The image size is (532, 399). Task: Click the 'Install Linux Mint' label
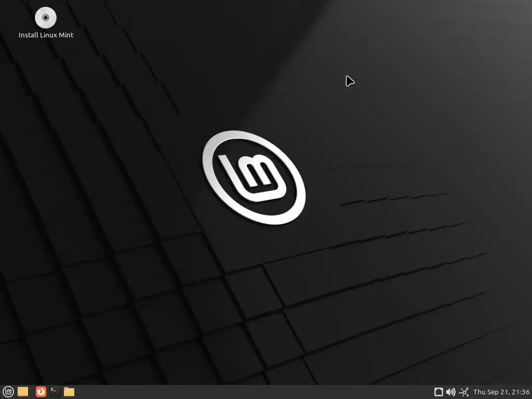46,35
